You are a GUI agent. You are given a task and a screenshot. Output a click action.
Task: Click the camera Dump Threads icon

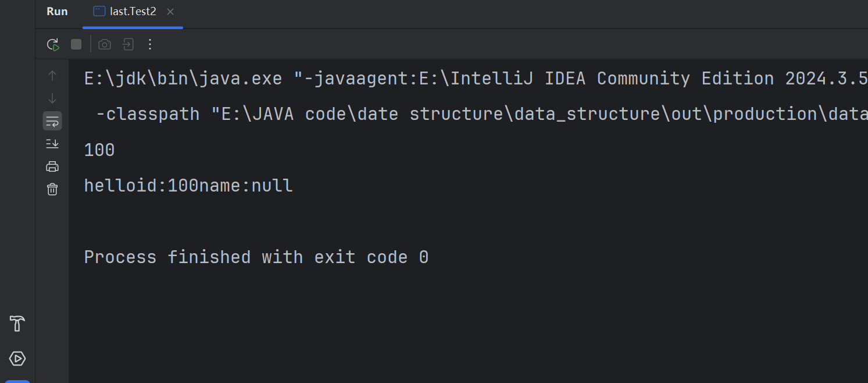click(x=105, y=44)
